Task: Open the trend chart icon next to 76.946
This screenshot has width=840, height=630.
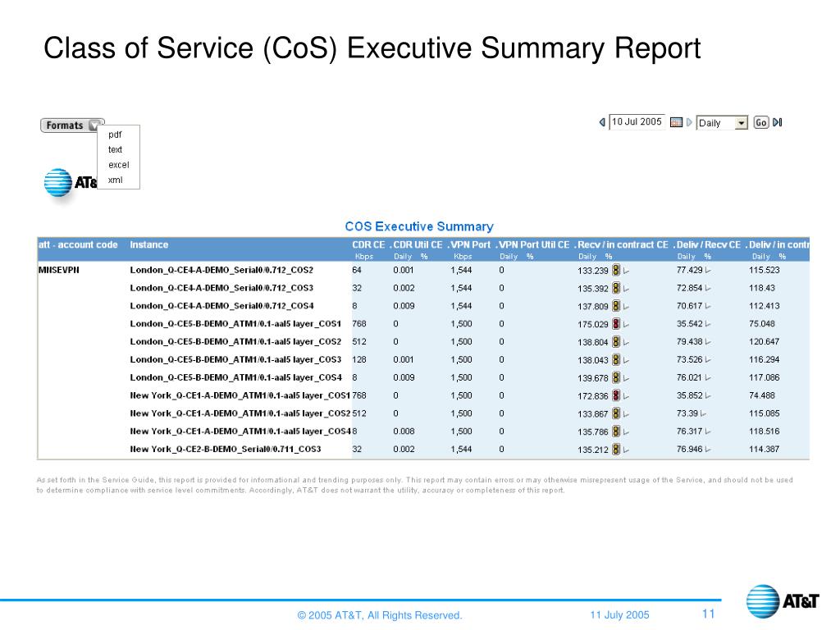Action: pos(708,450)
